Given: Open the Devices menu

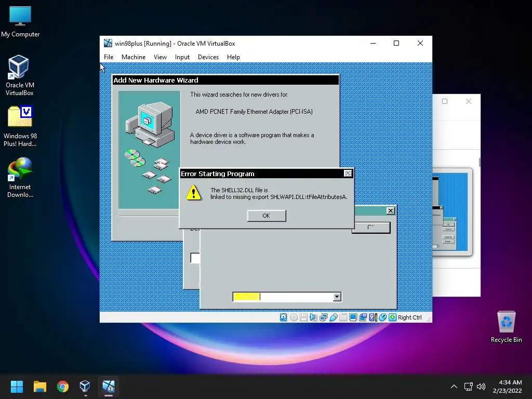Looking at the screenshot, I should [x=208, y=57].
